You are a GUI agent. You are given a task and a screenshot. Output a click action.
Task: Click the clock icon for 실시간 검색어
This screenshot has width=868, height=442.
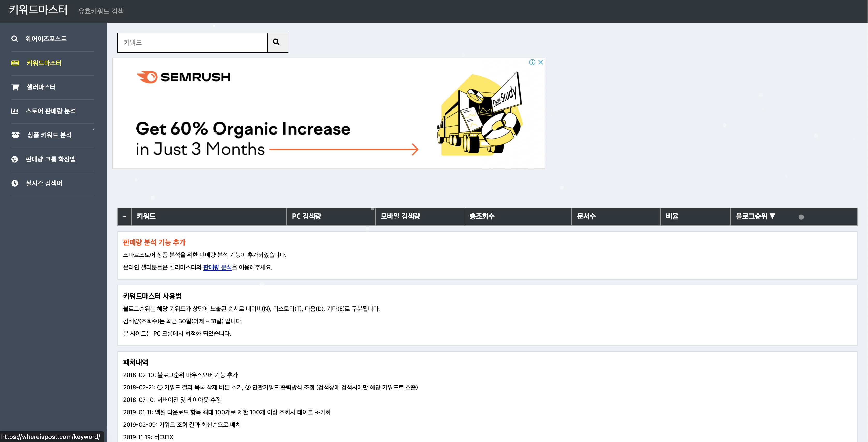[x=15, y=183]
